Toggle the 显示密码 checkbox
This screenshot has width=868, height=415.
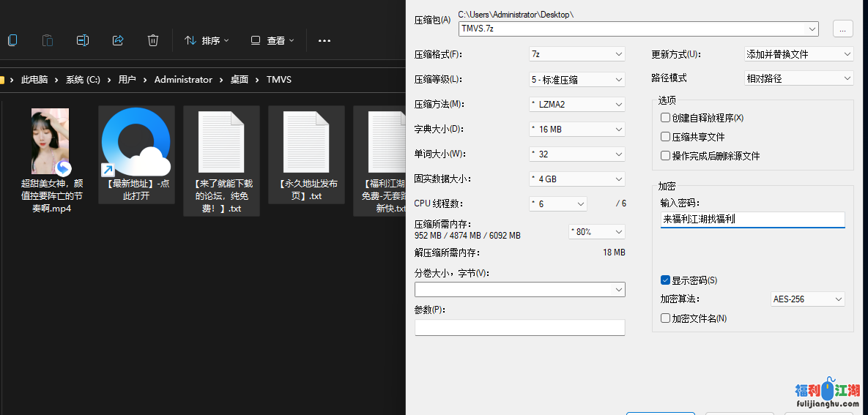665,280
